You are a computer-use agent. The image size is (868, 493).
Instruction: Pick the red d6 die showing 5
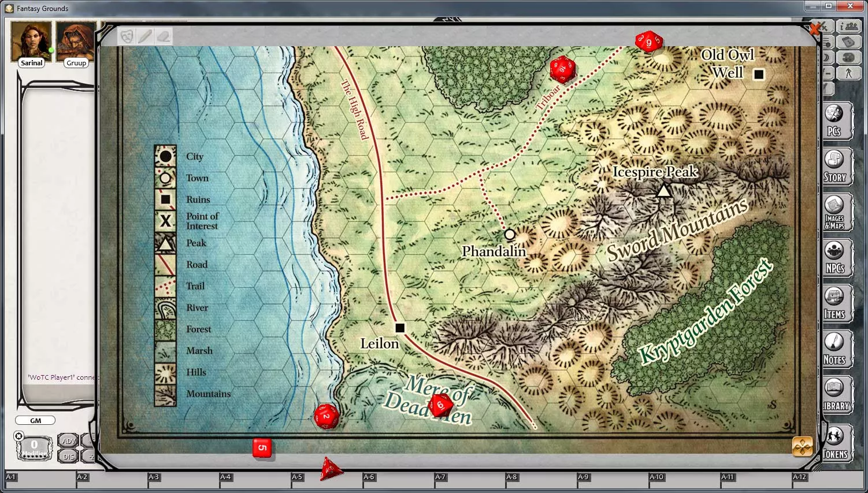(x=262, y=448)
